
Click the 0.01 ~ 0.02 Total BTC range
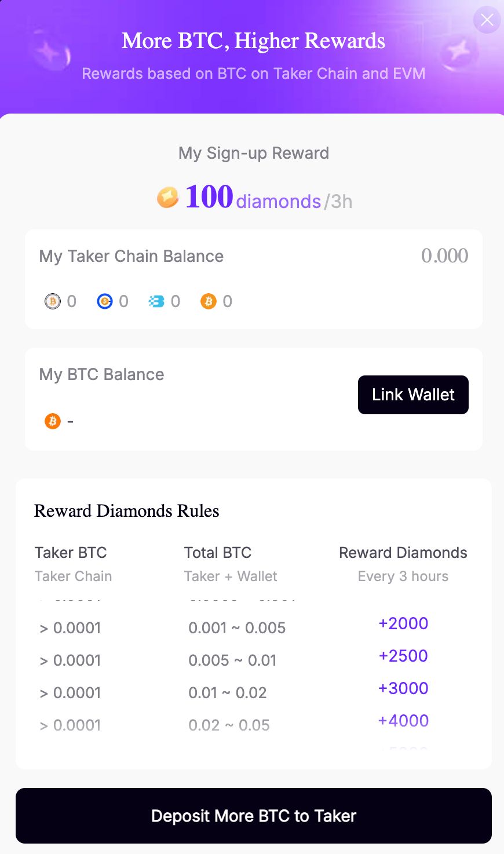point(228,693)
